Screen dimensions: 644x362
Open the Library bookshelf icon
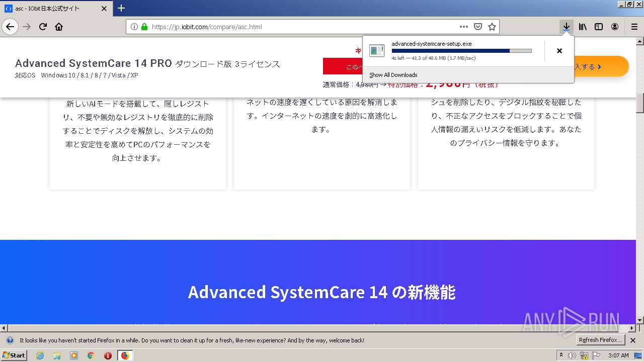tap(583, 27)
